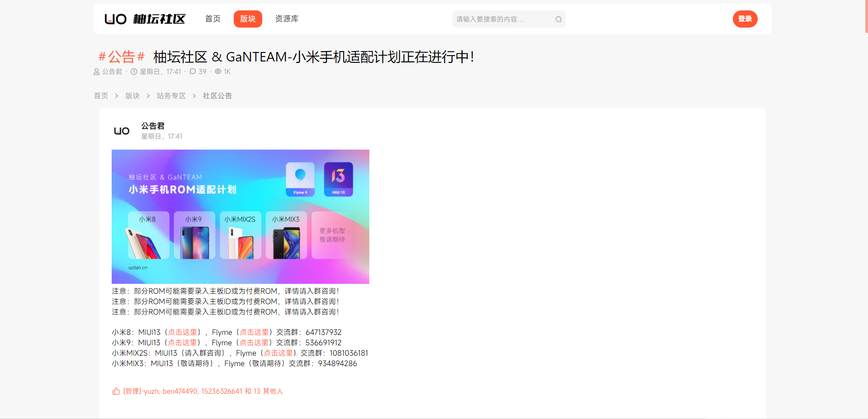Click the breadcrumb chevron after 首页
The height and width of the screenshot is (419, 868).
coord(117,96)
